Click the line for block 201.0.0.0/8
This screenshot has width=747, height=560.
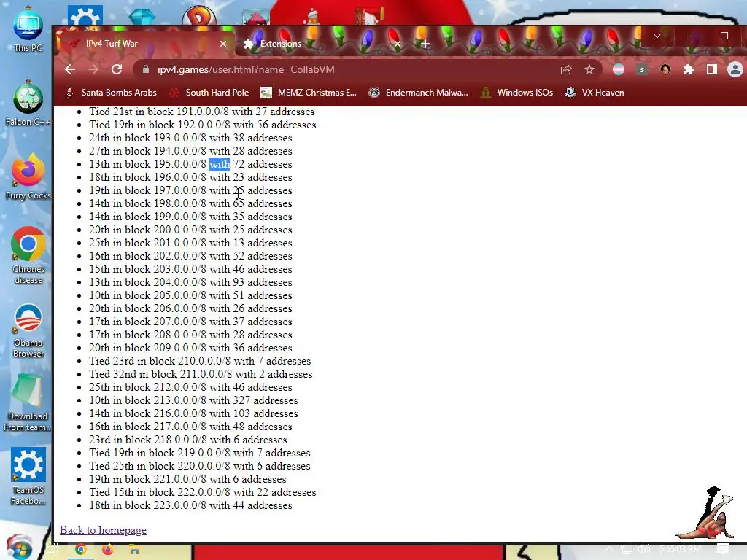(x=190, y=243)
